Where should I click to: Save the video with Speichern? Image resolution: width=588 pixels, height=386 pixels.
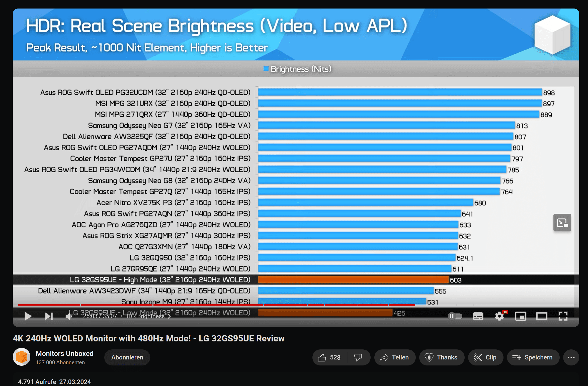click(x=533, y=357)
